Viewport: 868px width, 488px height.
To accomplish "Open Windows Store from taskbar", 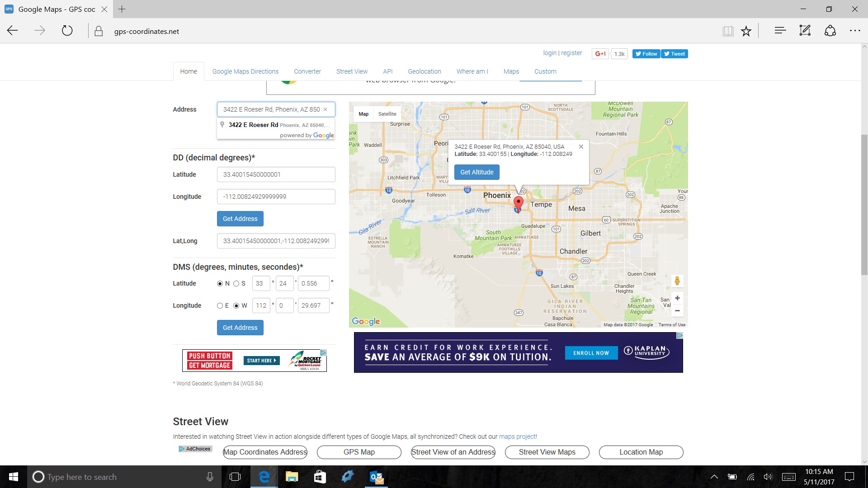I will coord(320,477).
